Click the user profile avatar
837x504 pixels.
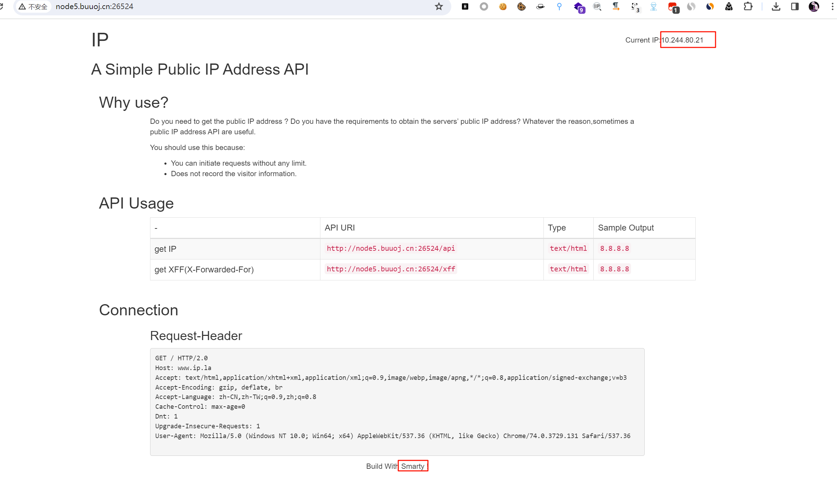(814, 7)
